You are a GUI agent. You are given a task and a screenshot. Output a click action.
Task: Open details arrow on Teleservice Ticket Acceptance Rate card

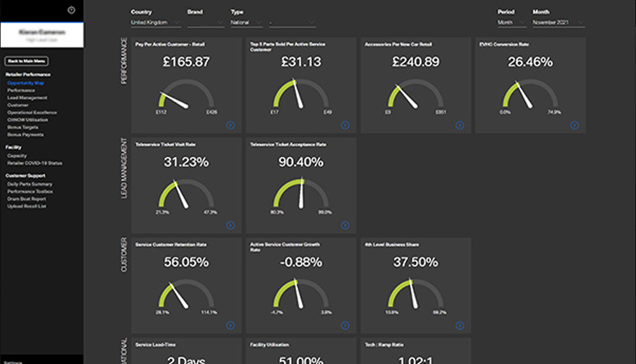pos(345,226)
